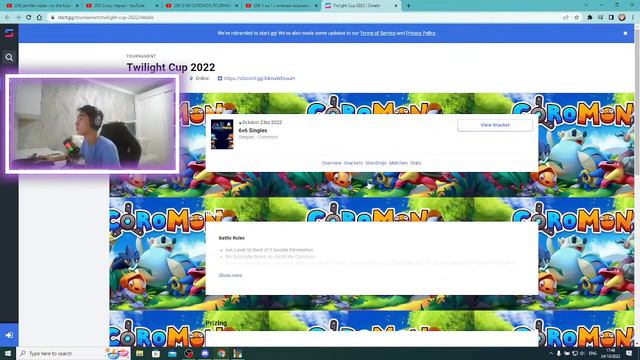Go to the event Stats link
The image size is (640, 360).
point(416,163)
